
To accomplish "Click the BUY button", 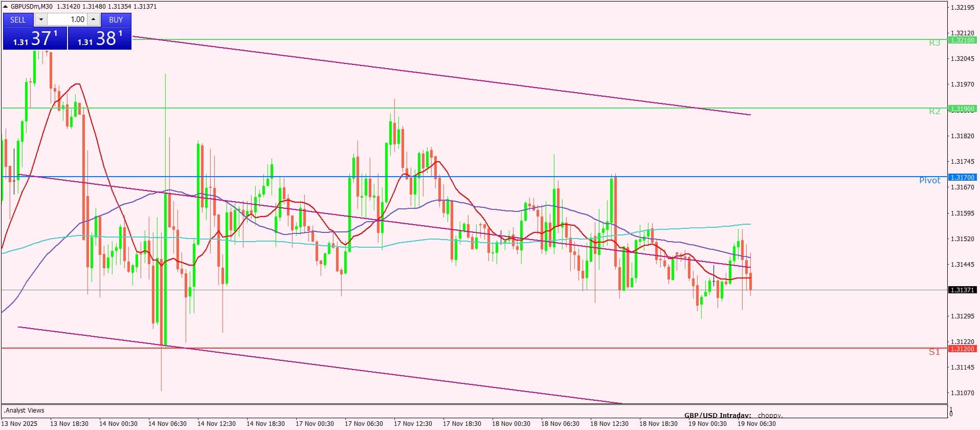I will point(116,19).
